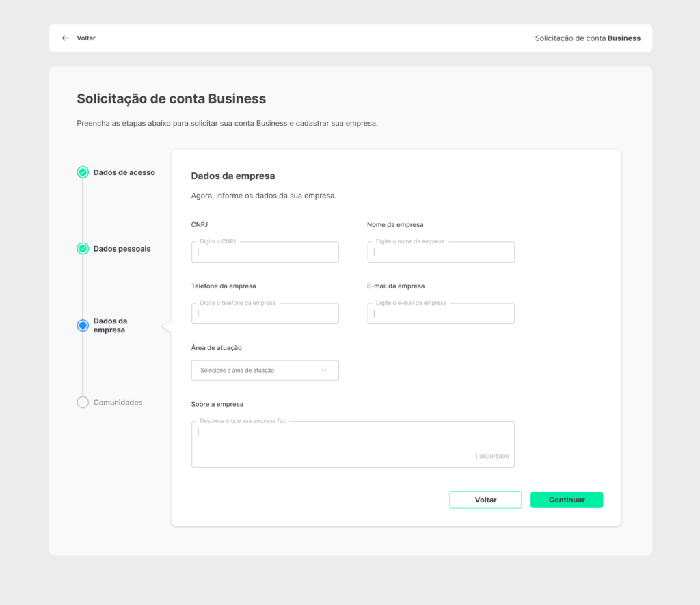Image resolution: width=700 pixels, height=605 pixels.
Task: Focus the CNPJ input field
Action: [265, 252]
